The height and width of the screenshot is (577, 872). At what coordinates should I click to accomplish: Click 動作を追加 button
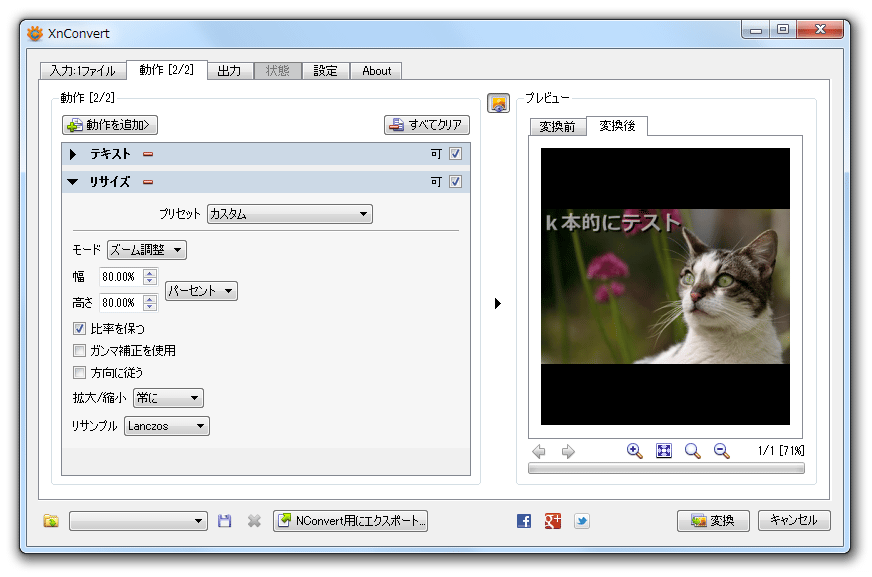point(110,125)
